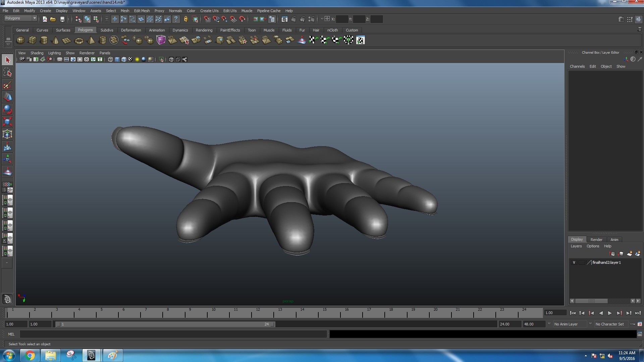Viewport: 644px width, 362px height.
Task: Open the save scene icon
Action: click(62, 19)
